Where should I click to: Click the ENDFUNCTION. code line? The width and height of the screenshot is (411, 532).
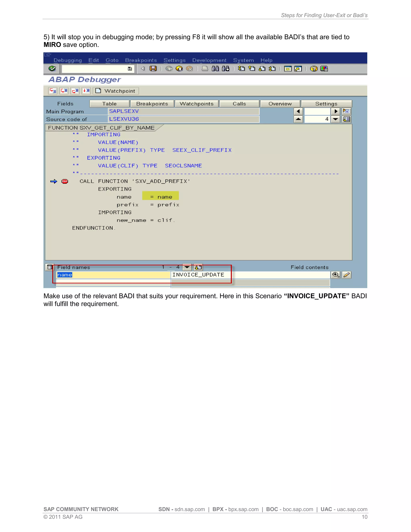94,228
